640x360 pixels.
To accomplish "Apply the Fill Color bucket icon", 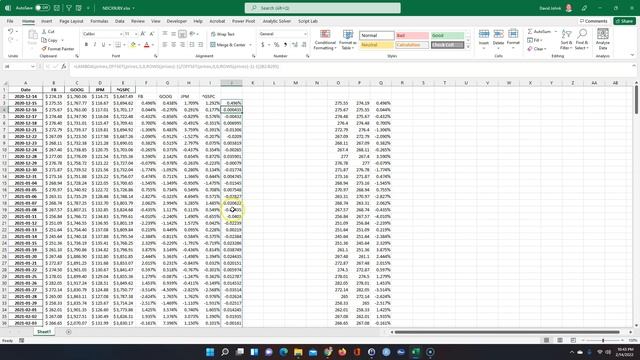I will [133, 44].
